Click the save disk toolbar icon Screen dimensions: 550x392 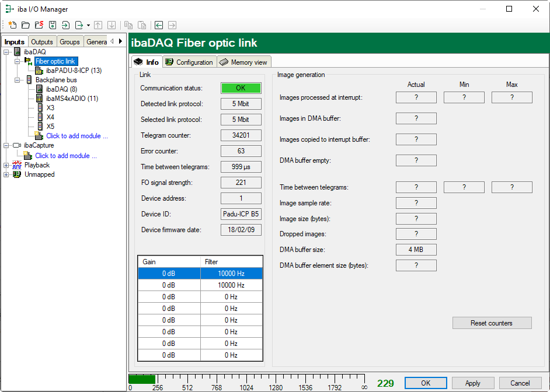pyautogui.click(x=53, y=25)
